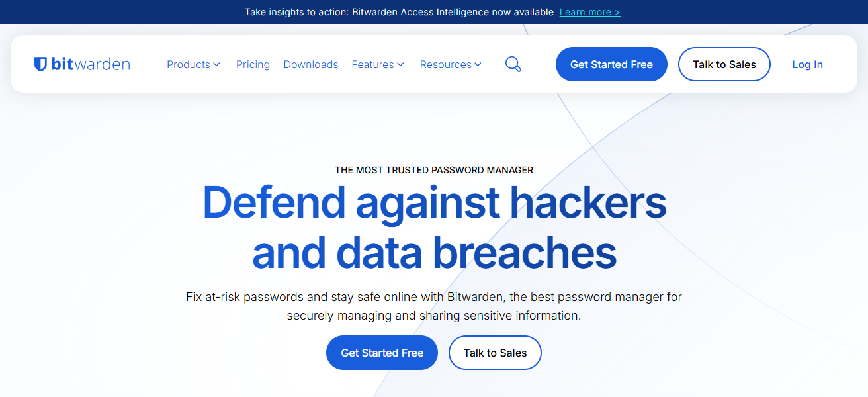Viewport: 868px width, 397px height.
Task: Click the Get Started Free header button
Action: tap(611, 64)
